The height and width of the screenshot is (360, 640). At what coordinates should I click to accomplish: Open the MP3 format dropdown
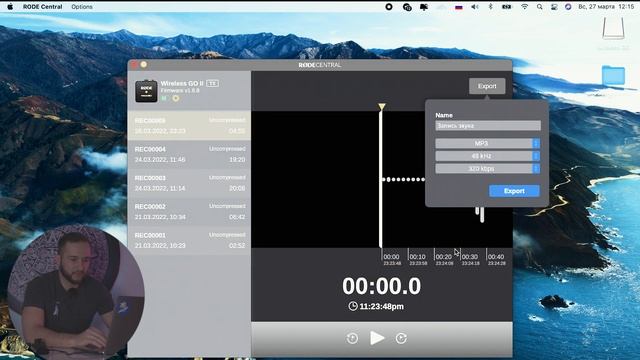[487, 143]
